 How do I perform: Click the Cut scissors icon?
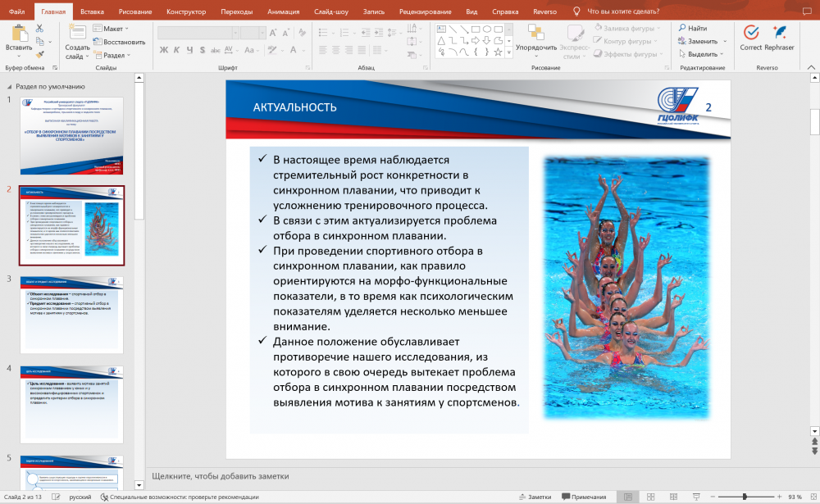pyautogui.click(x=39, y=29)
